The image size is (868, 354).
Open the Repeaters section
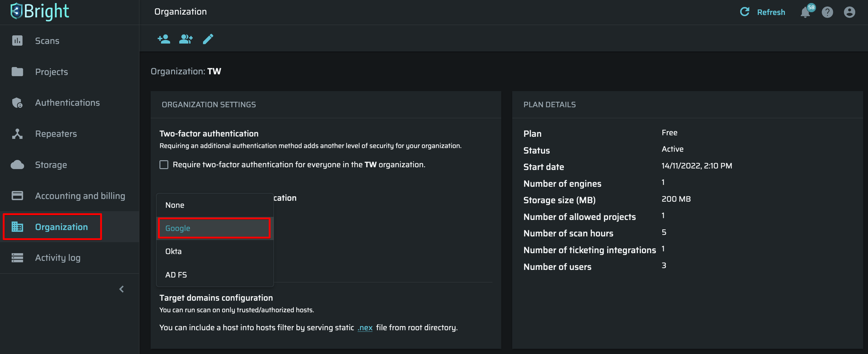(56, 134)
